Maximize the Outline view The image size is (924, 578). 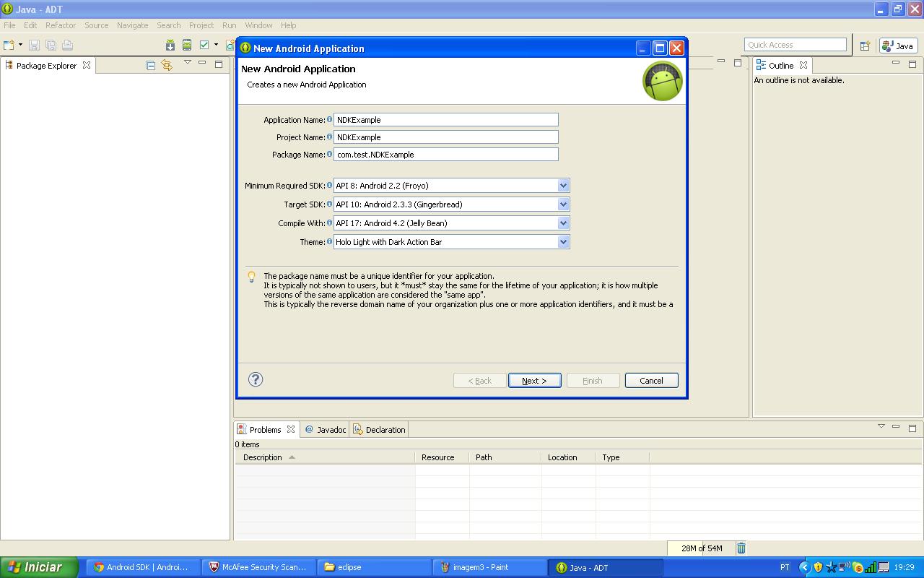pyautogui.click(x=912, y=64)
